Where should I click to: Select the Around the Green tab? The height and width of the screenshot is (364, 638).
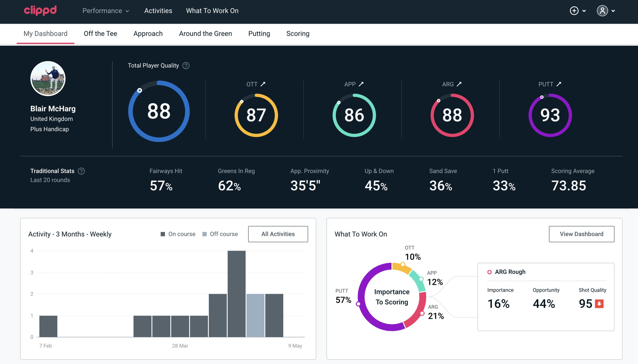(x=205, y=33)
